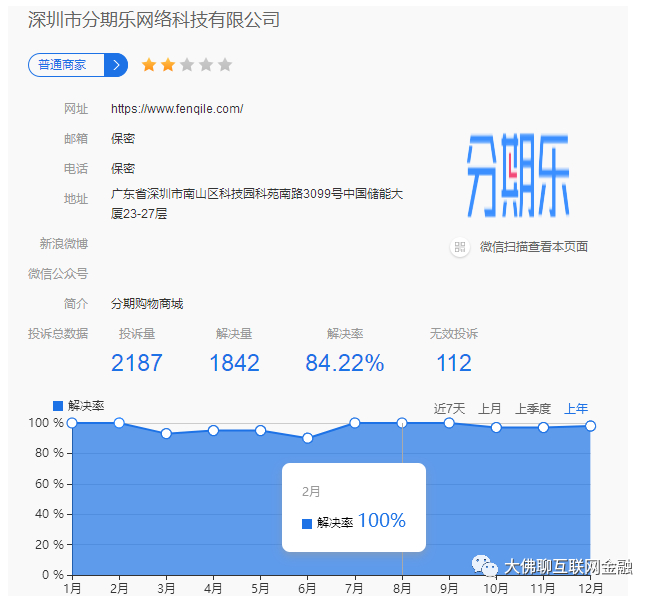The height and width of the screenshot is (596, 653).
Task: Click the company title 深圳市分期乐网络科技有限公司
Action: pos(154,20)
